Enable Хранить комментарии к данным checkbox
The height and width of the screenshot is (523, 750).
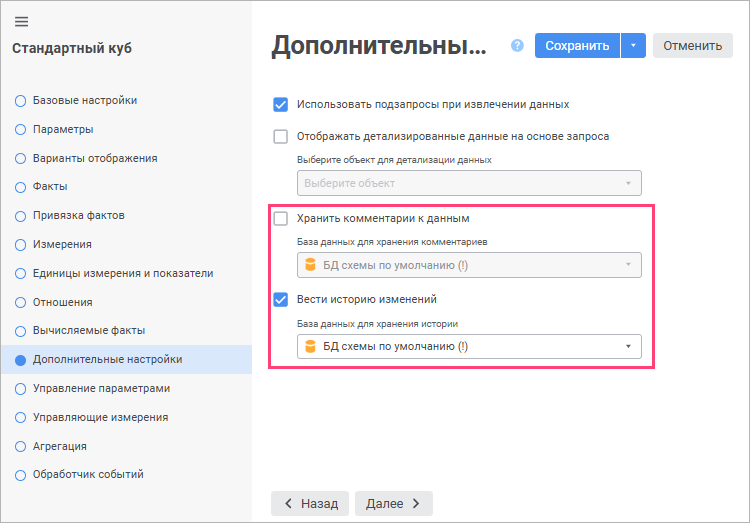pyautogui.click(x=281, y=218)
